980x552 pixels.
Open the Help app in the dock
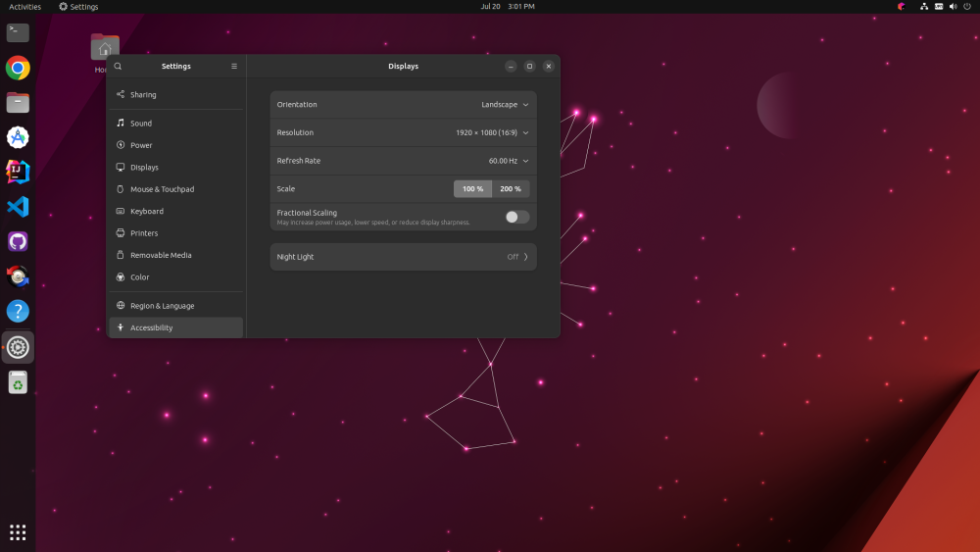pos(18,311)
